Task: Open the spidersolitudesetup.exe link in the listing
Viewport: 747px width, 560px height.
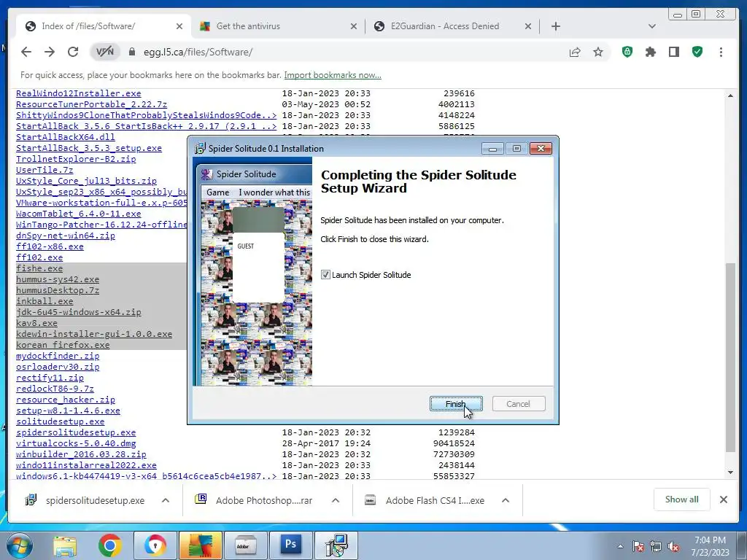Action: 76,432
